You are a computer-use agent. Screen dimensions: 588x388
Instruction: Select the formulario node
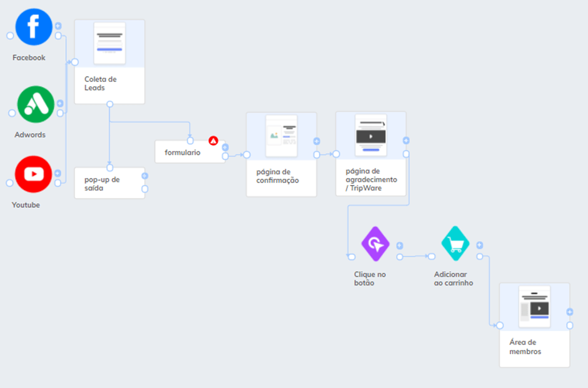[190, 152]
